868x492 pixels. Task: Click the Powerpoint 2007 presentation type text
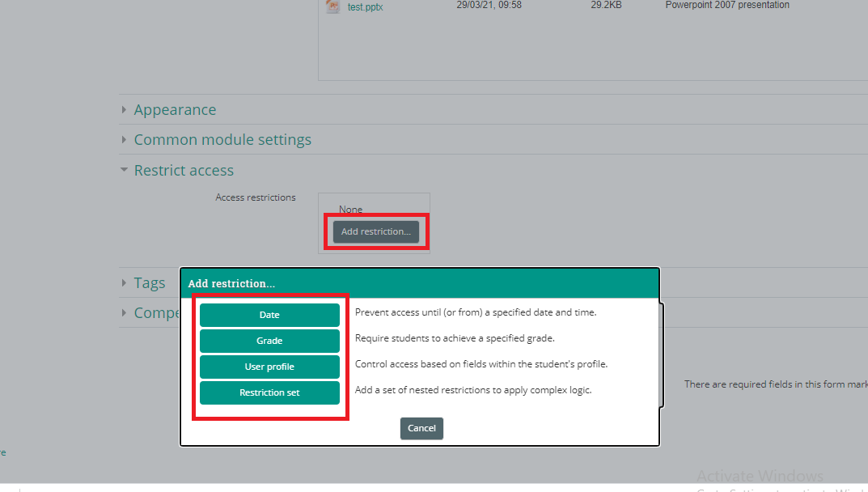click(727, 5)
